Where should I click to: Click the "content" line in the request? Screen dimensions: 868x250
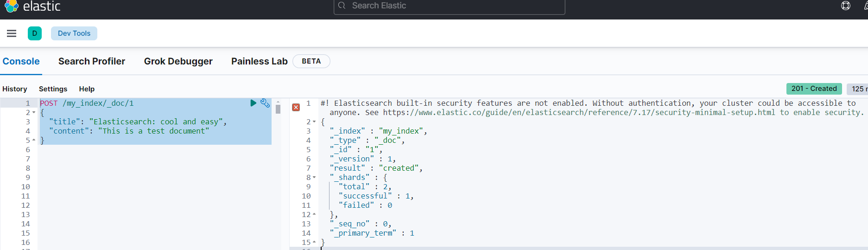[129, 131]
